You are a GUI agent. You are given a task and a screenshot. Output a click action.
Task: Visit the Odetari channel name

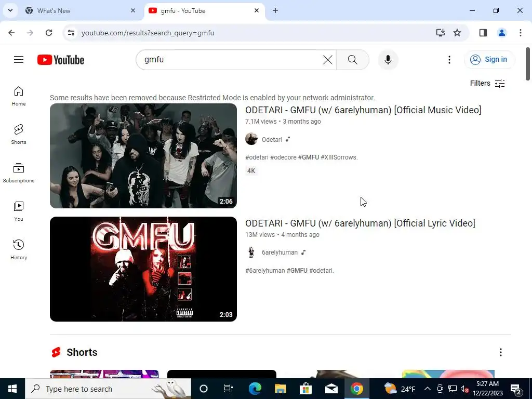(272, 139)
